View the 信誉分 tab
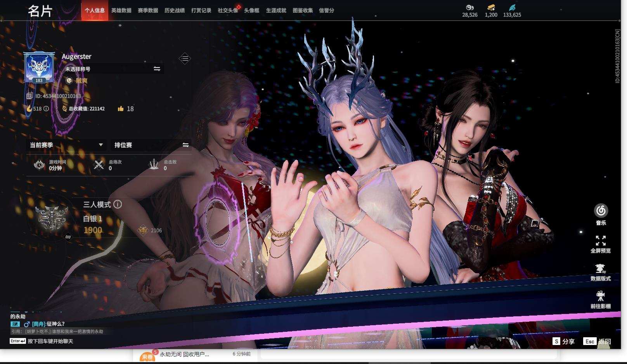 click(x=326, y=10)
